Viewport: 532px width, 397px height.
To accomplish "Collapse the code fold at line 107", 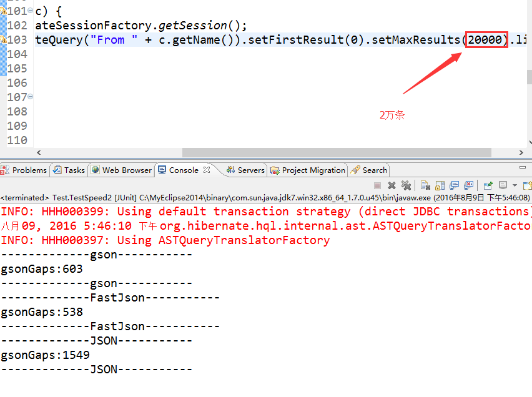I will coord(30,97).
